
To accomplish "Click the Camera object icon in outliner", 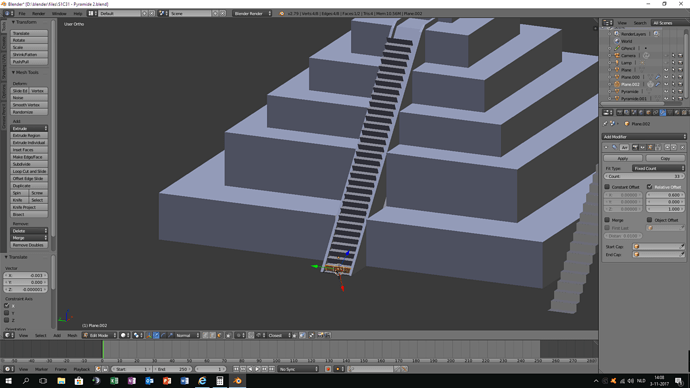I will pos(617,55).
